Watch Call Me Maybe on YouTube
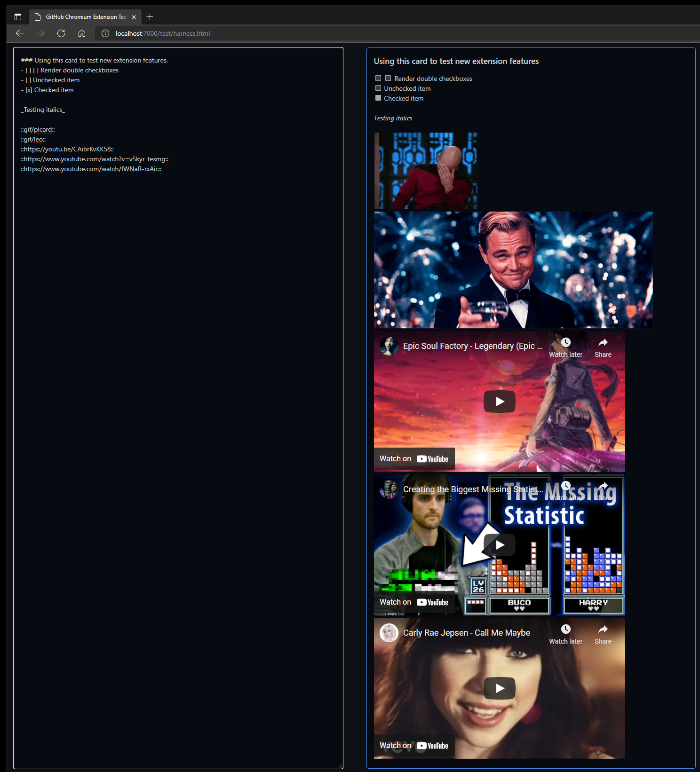This screenshot has height=772, width=700. [414, 746]
